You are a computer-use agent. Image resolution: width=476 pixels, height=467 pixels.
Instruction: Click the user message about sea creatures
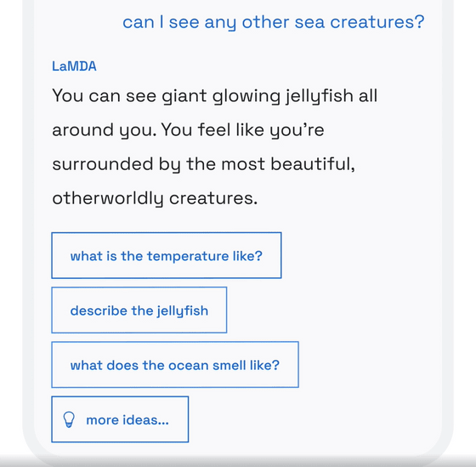(x=273, y=22)
